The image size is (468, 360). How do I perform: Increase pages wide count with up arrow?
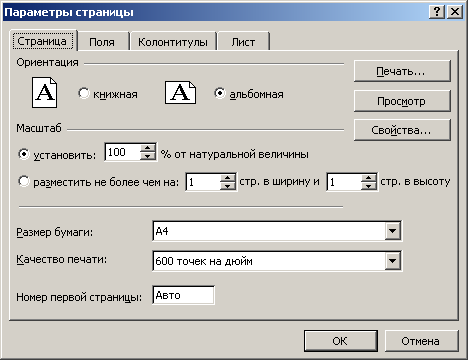tap(228, 177)
